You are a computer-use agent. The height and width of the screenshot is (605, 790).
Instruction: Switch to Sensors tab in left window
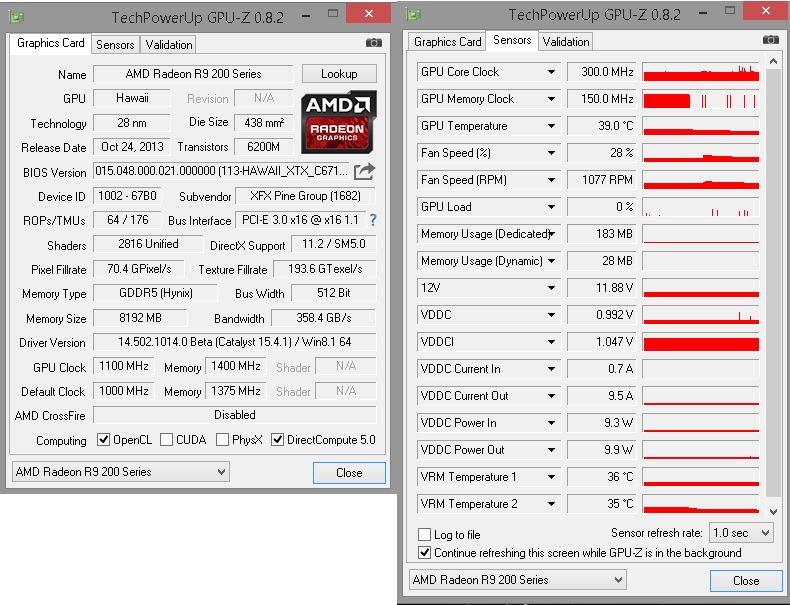pyautogui.click(x=115, y=44)
